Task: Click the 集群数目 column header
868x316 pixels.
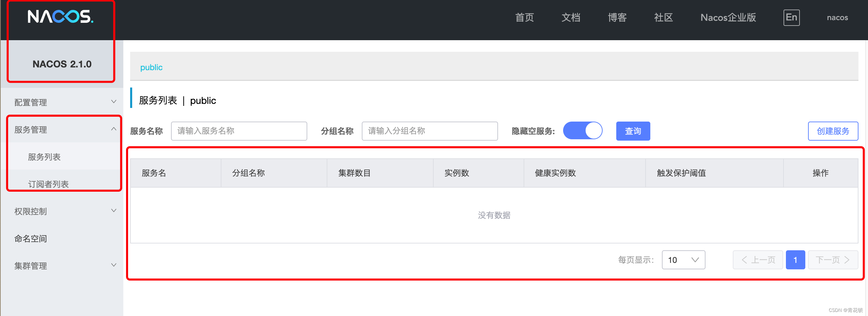Action: coord(380,173)
